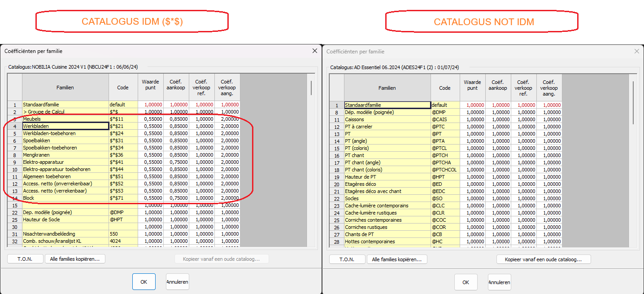Viewport: 644px width, 294px height.
Task: Click T.O.N. button in the AD Essentiel dialog
Action: pyautogui.click(x=347, y=259)
